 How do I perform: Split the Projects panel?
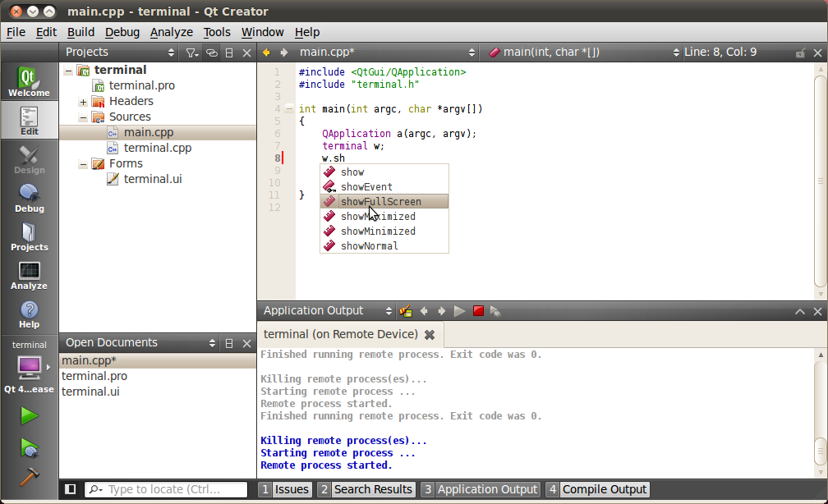229,53
